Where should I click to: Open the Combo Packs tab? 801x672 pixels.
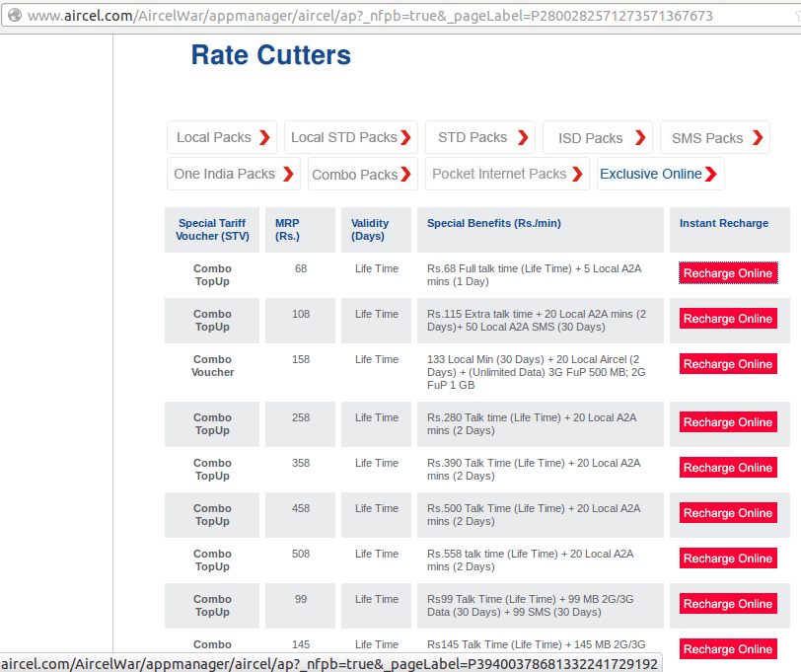pos(363,174)
